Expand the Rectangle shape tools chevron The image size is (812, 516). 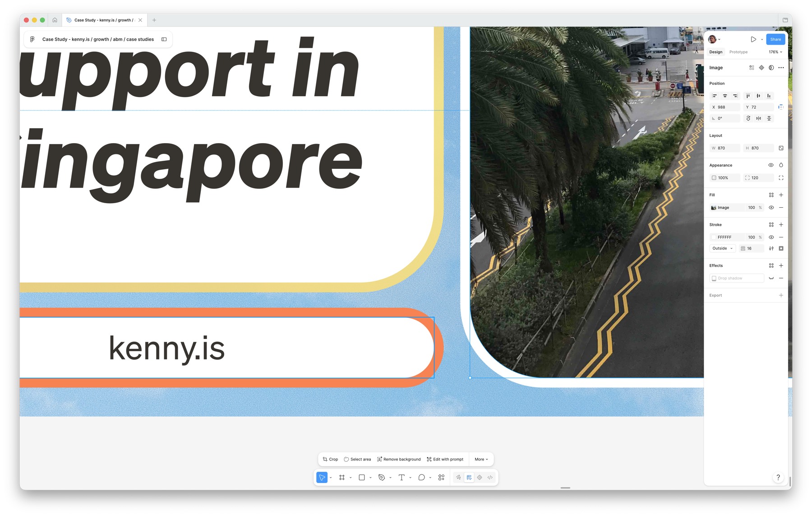(x=370, y=478)
